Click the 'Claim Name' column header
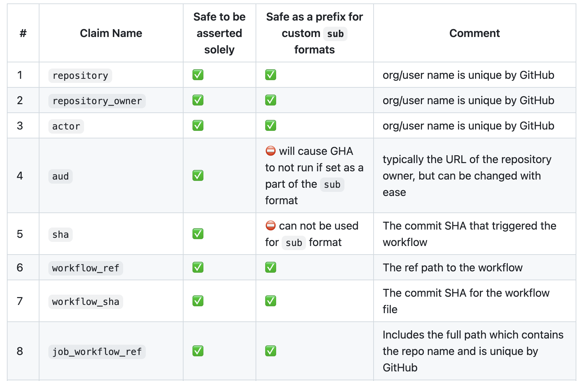588x381 pixels. (x=111, y=33)
